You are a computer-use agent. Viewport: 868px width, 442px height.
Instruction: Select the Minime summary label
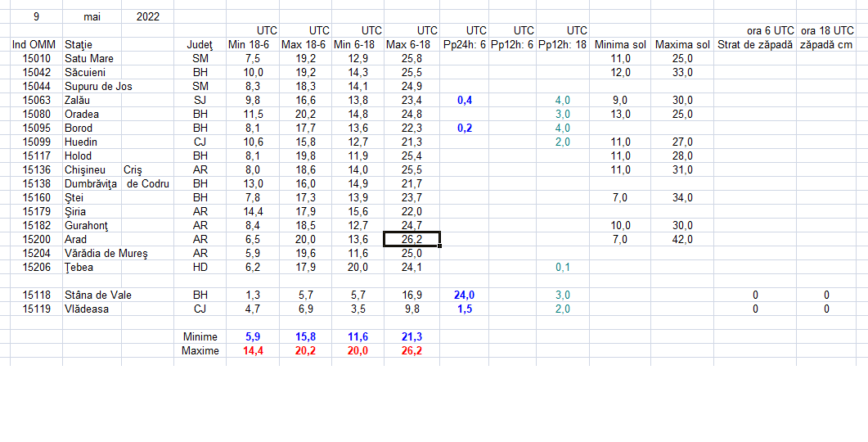tap(200, 336)
